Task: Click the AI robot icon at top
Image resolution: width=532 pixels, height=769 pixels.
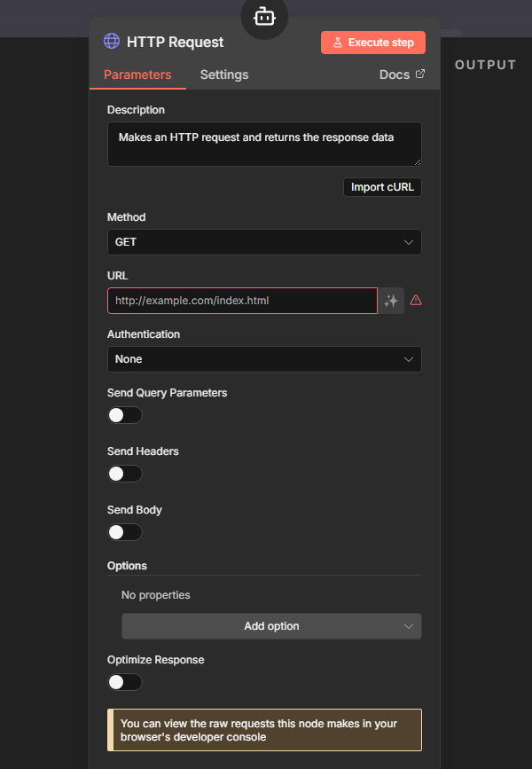Action: click(x=264, y=17)
